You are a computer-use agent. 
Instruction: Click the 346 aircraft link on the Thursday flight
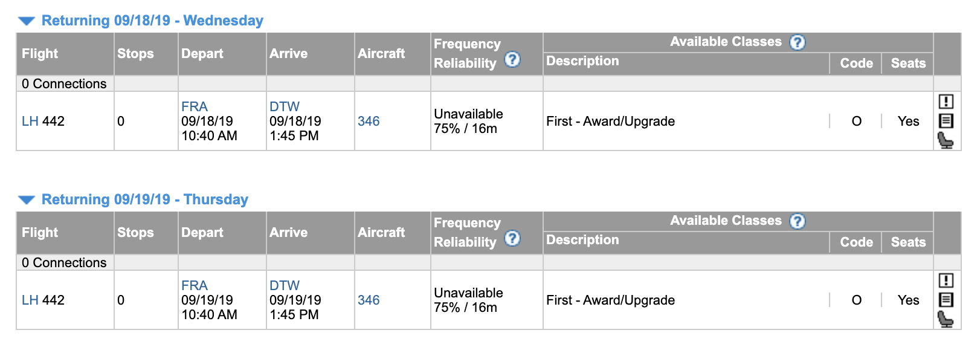click(x=370, y=299)
